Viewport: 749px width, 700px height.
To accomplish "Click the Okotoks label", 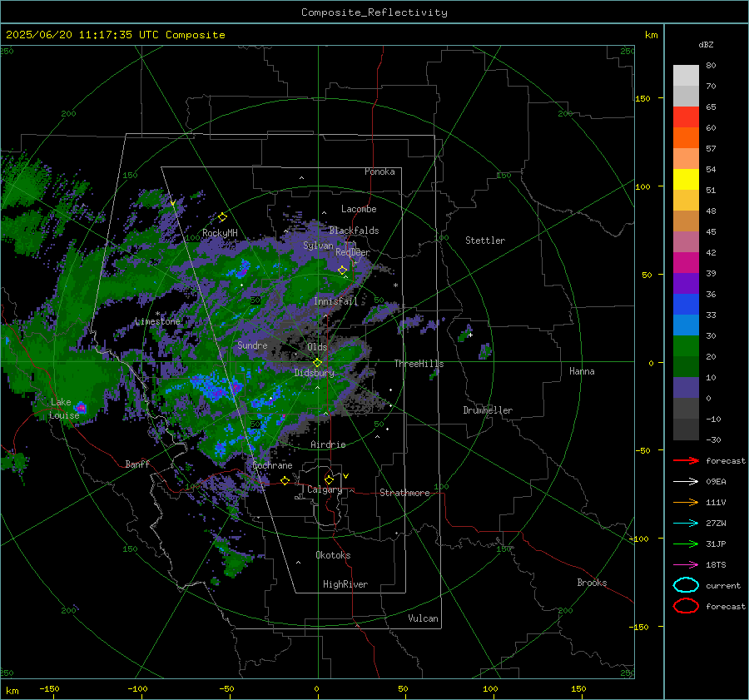I will click(x=333, y=555).
